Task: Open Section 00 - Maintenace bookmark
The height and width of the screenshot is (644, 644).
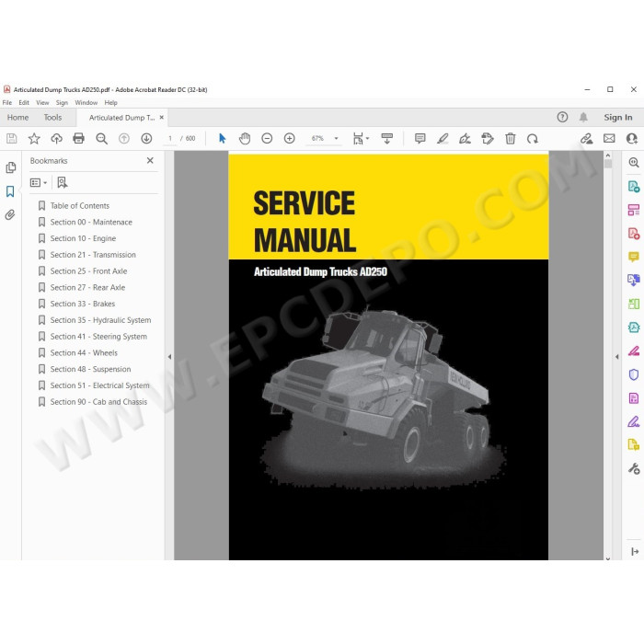Action: pyautogui.click(x=91, y=223)
